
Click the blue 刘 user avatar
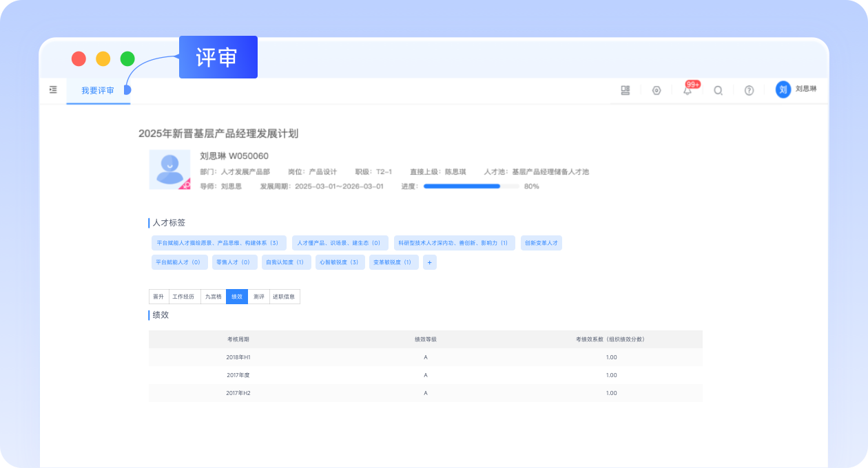(x=783, y=89)
